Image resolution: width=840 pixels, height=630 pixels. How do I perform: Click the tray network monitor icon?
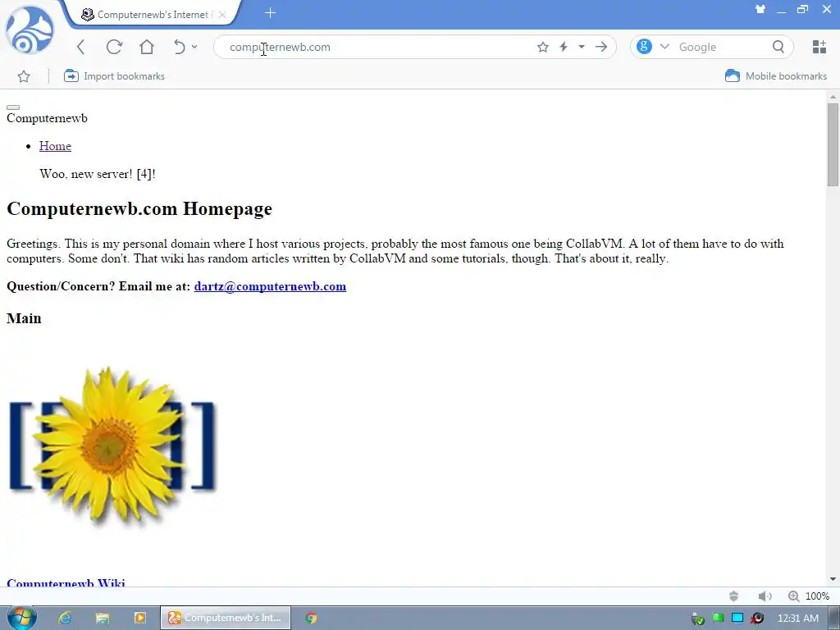[737, 618]
